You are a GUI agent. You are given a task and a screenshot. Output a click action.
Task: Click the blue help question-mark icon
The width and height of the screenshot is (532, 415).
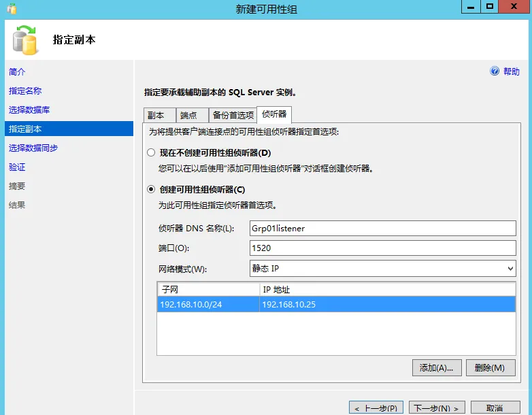495,71
